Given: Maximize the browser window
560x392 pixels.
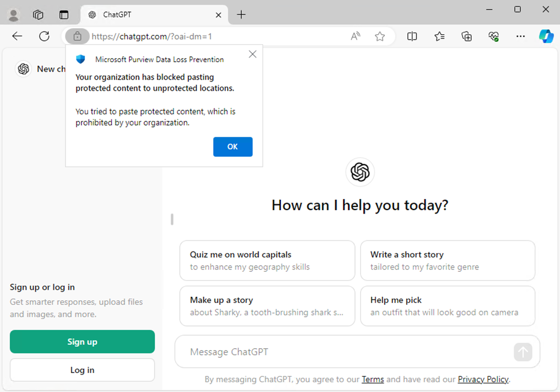Looking at the screenshot, I should click(x=517, y=10).
